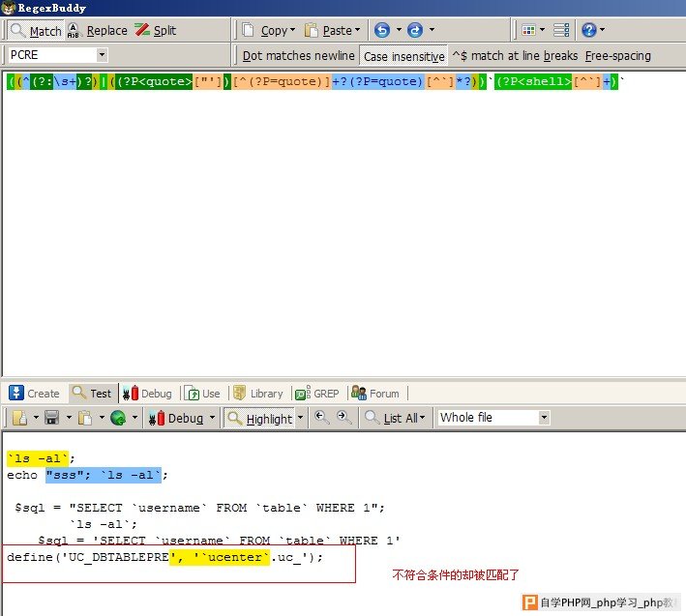Screen dimensions: 686x616
Task: Click the blue Help question mark icon
Action: [589, 30]
